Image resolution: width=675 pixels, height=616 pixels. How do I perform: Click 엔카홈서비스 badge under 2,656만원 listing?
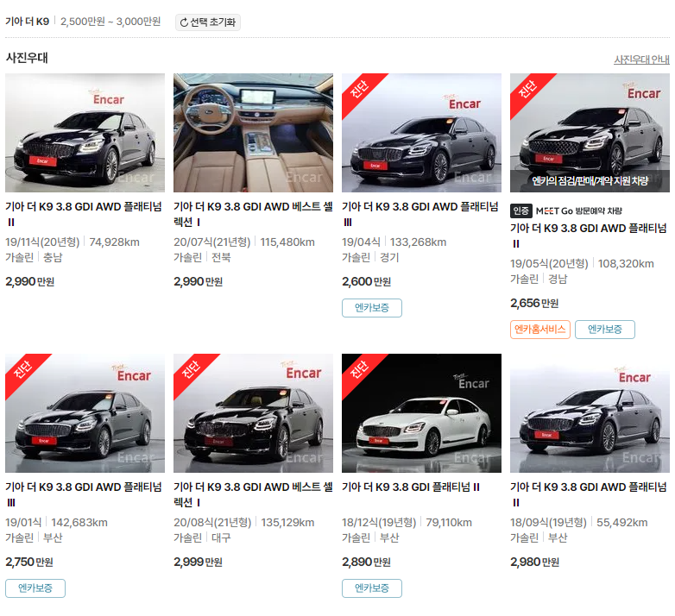coord(540,330)
